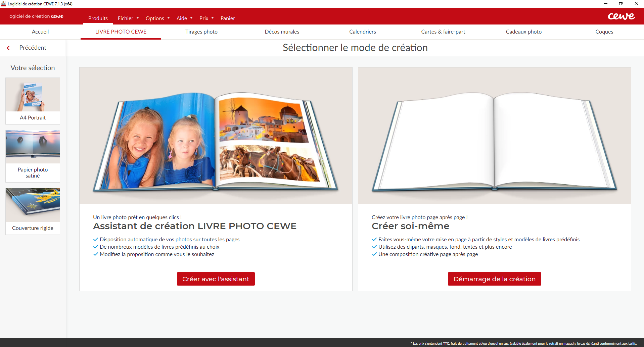
Task: Open the Aide dropdown
Action: click(x=182, y=18)
